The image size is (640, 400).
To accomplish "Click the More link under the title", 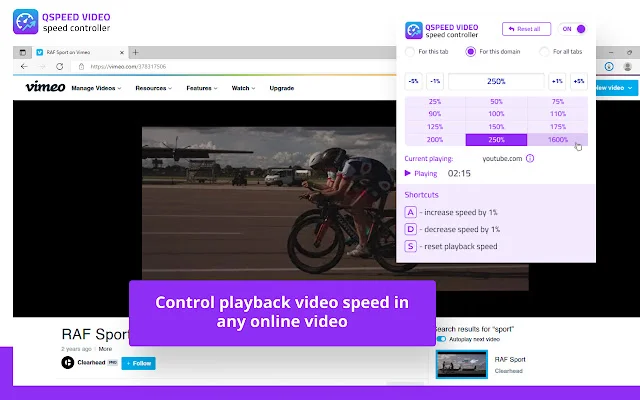I will (x=105, y=349).
